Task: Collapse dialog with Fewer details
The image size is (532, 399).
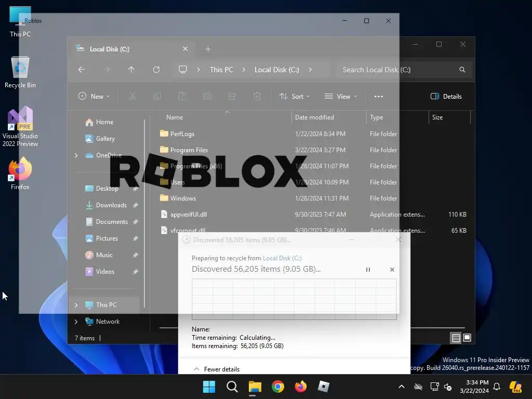Action: pos(217,369)
